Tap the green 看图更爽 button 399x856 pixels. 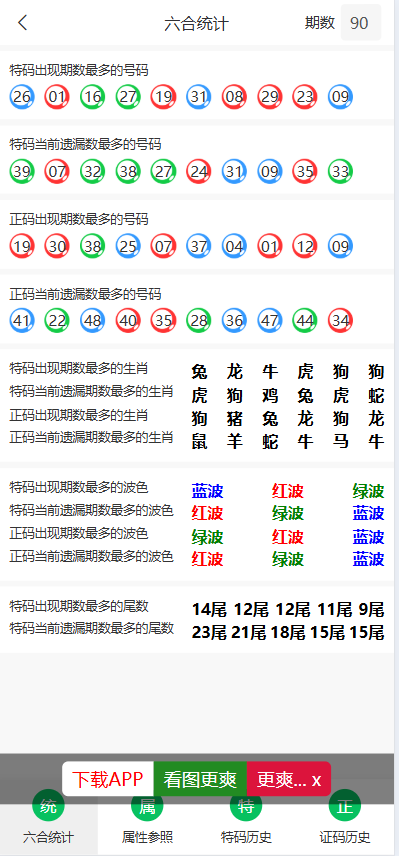[200, 779]
